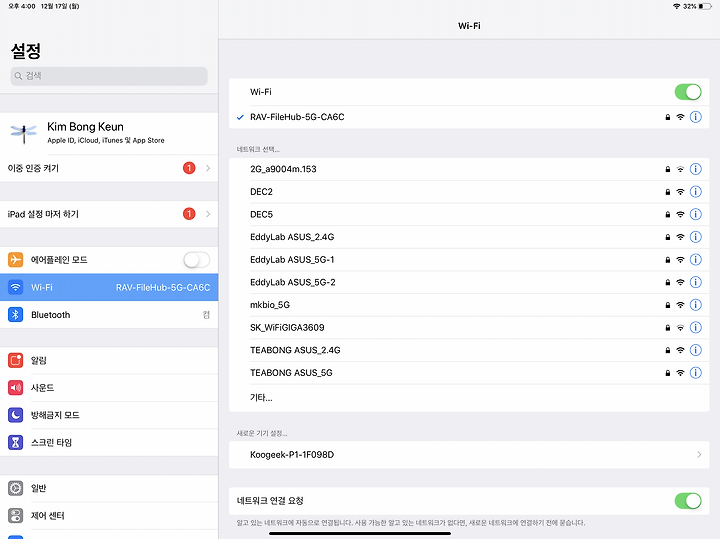Screen dimensions: 720x539
Task: Tap connected network RAV-FileHub-5G-CA6C name
Action: [297, 117]
